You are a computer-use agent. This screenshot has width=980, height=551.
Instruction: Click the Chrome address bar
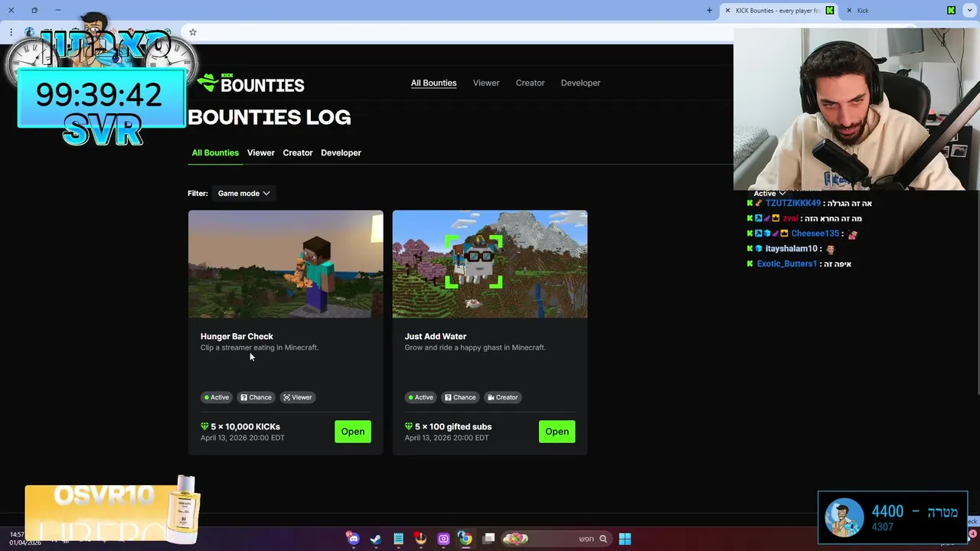pyautogui.click(x=459, y=32)
